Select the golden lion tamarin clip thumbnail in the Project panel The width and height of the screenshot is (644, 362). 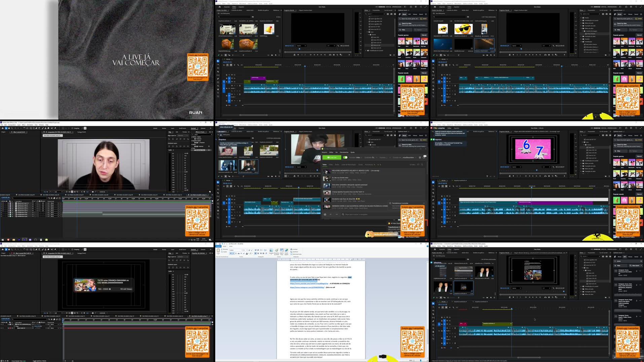[x=228, y=44]
